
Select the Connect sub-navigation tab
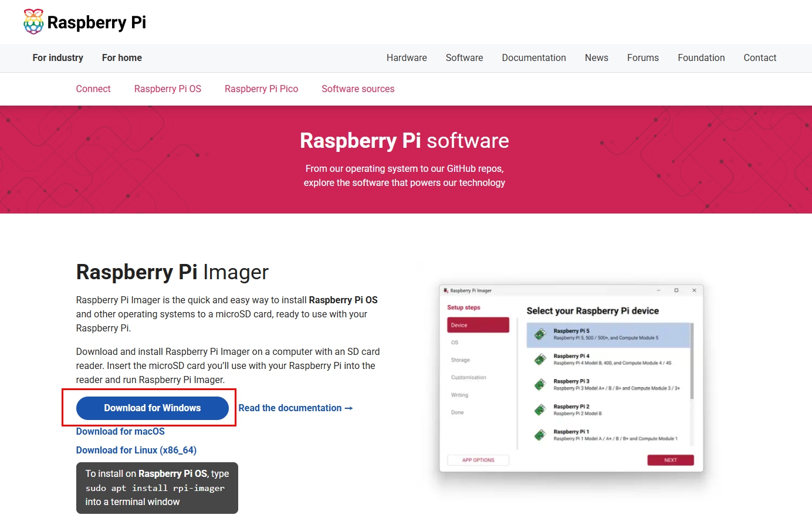[93, 89]
